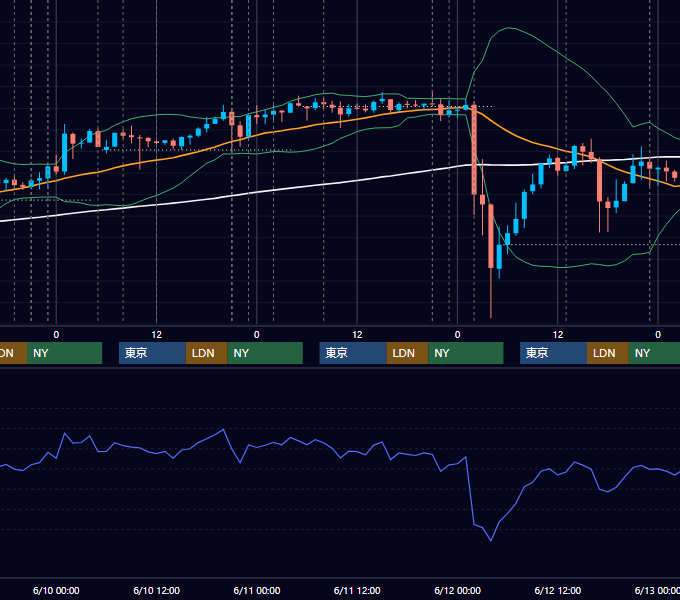Select the upper green Bollinger band peak
The image size is (680, 600).
tap(508, 28)
